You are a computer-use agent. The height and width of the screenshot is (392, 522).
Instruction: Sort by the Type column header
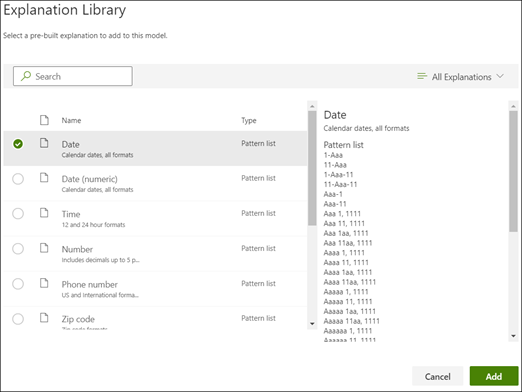249,120
